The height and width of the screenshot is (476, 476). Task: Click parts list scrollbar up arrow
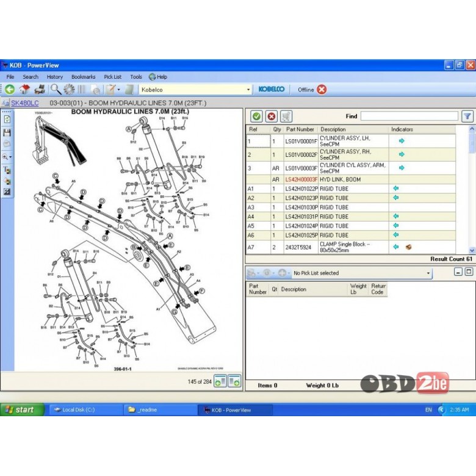[x=472, y=129]
